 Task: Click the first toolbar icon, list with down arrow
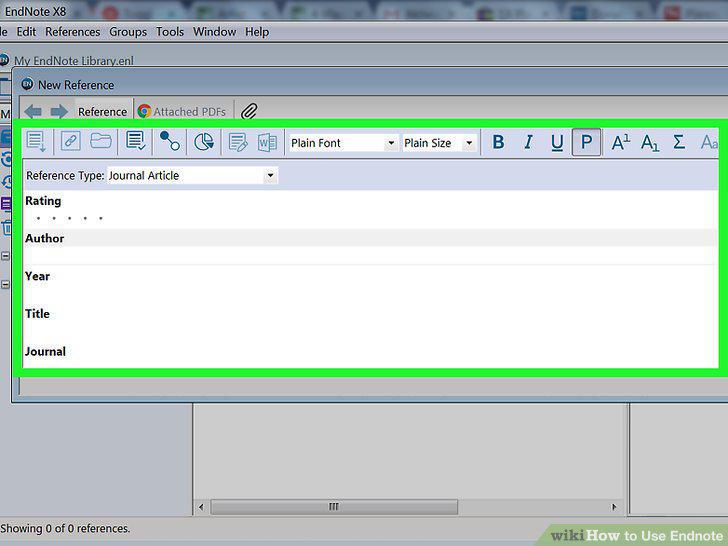click(x=36, y=142)
